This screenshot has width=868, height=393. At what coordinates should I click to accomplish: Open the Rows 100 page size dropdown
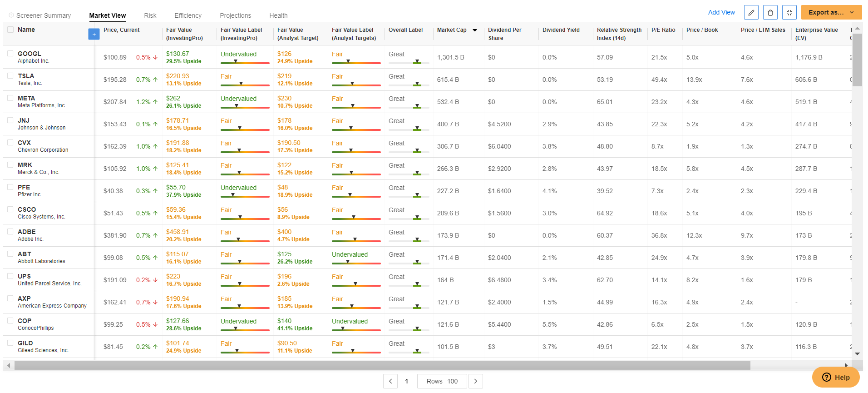(442, 381)
